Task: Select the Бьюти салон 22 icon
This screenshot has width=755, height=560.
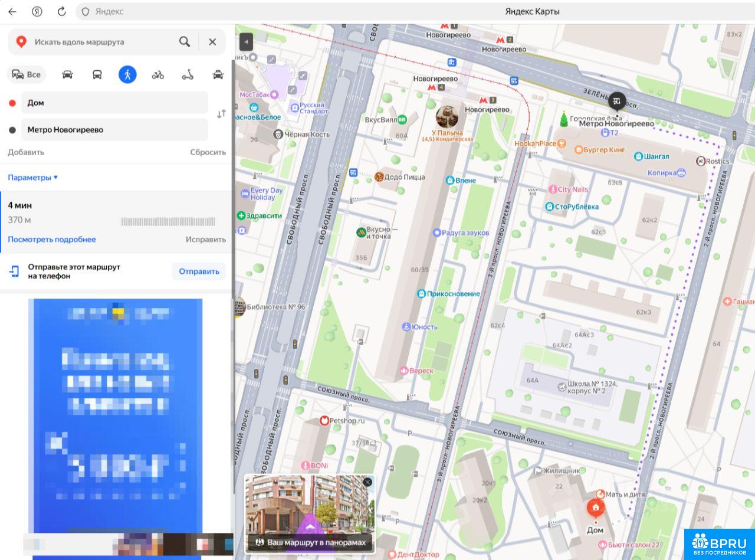Action: point(601,545)
